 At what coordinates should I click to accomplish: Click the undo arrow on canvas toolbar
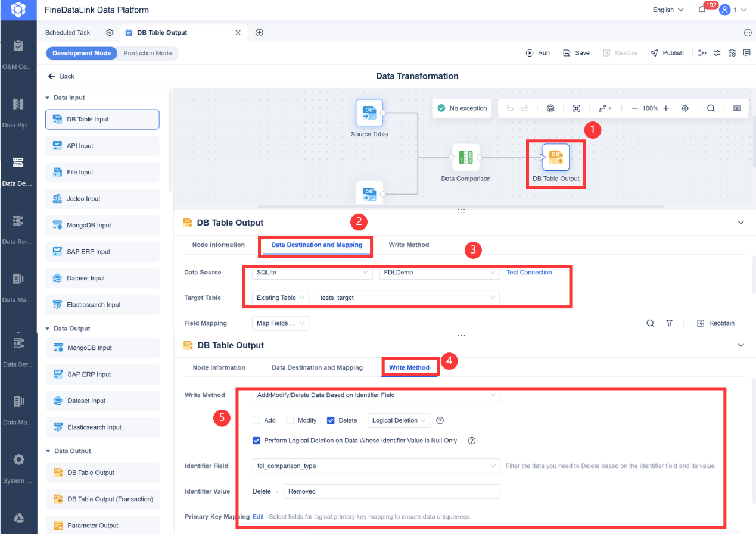pyautogui.click(x=509, y=108)
